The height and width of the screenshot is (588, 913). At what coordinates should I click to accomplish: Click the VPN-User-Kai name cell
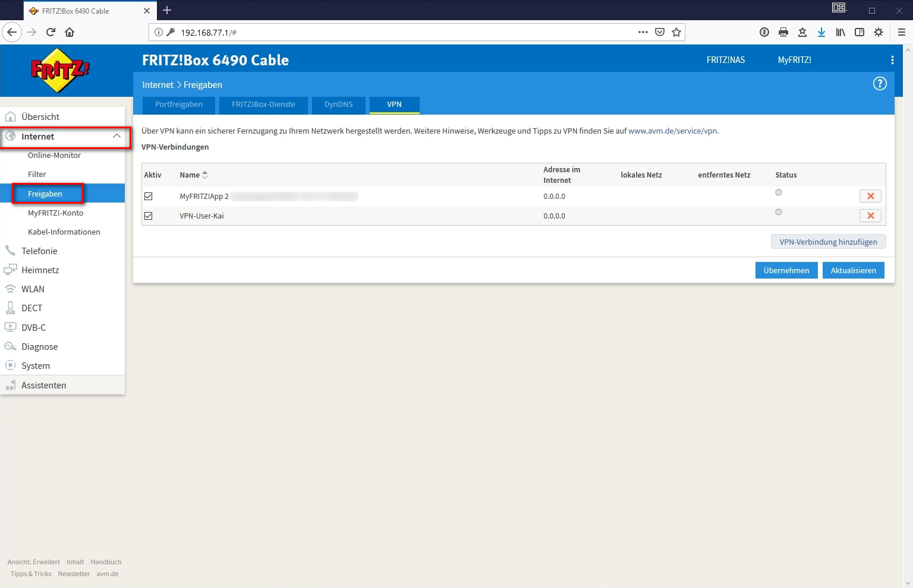pos(202,216)
